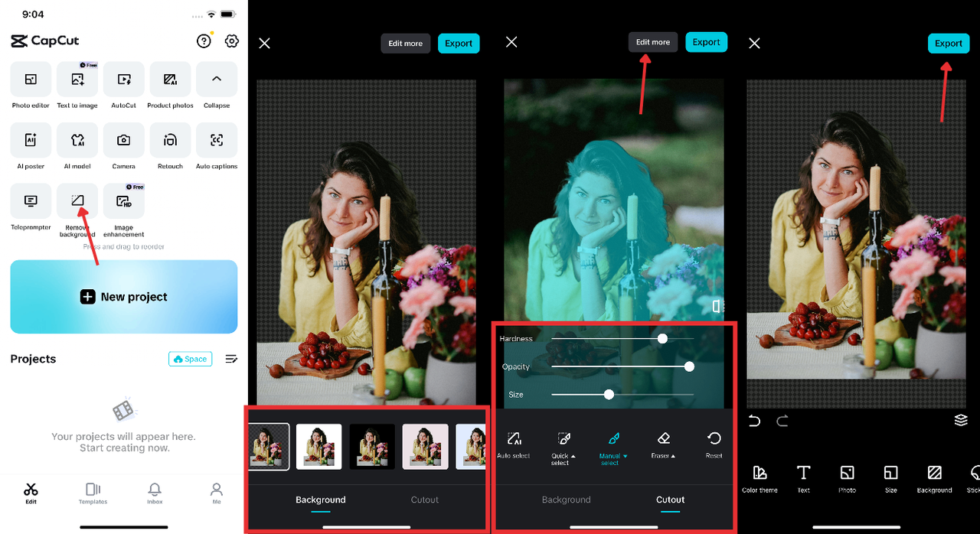Select the pink background thumbnail

tap(426, 447)
